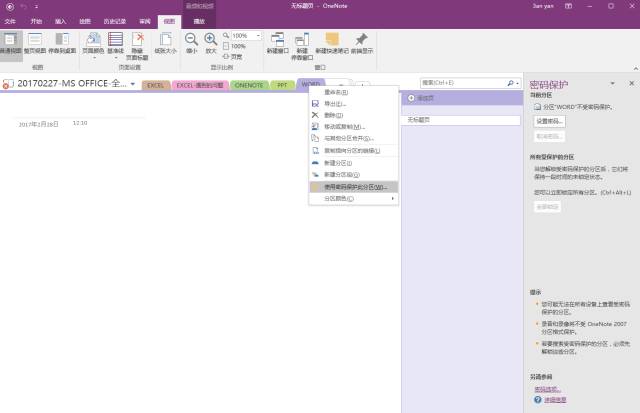Switch to the 播放 (Playback) ribbon tab
This screenshot has height=413, width=640.
199,21
